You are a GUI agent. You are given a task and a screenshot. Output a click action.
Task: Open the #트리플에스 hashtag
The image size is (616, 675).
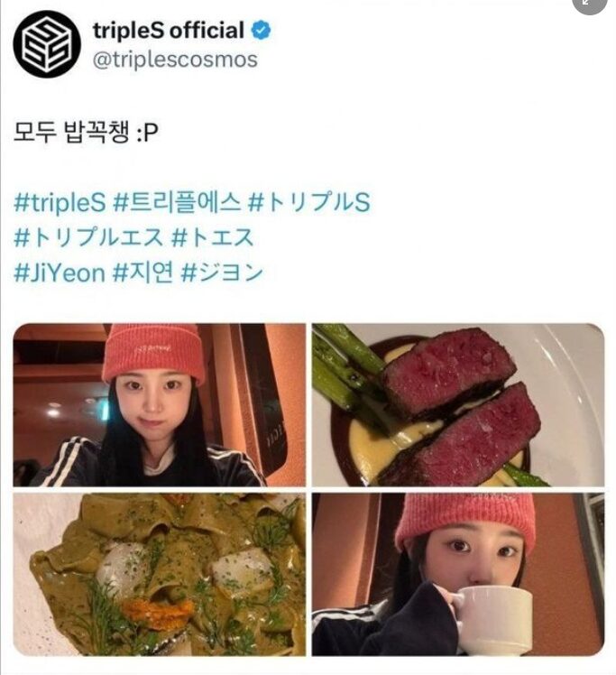pos(177,201)
